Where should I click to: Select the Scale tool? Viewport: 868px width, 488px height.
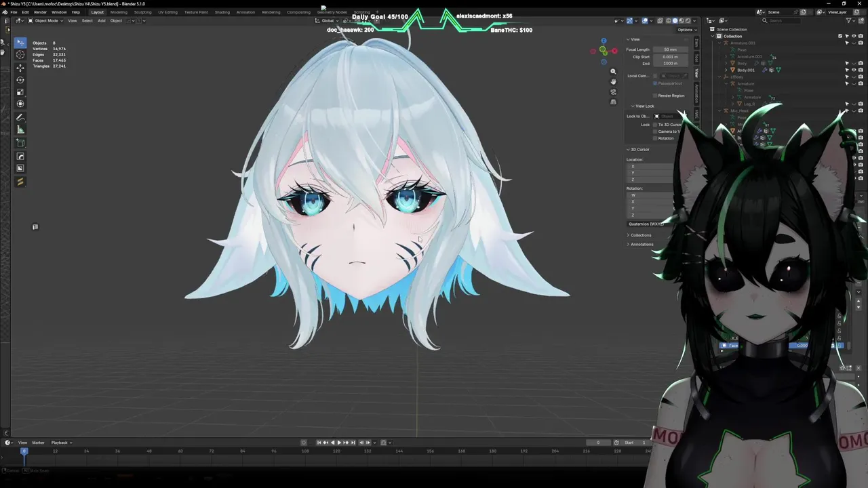20,91
